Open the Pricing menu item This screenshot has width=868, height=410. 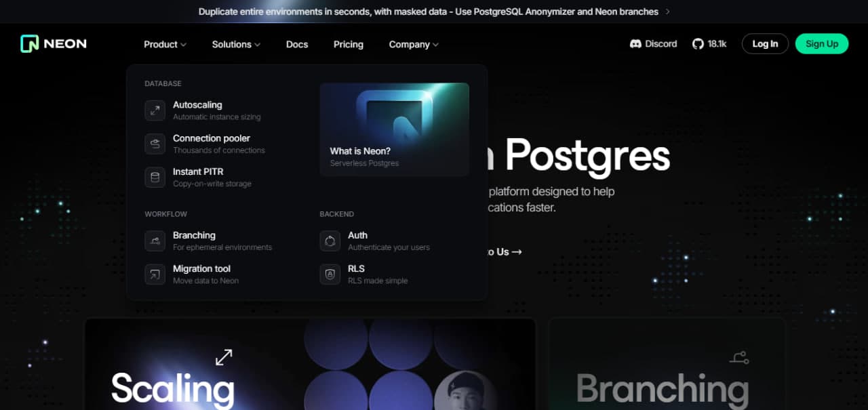pyautogui.click(x=349, y=44)
